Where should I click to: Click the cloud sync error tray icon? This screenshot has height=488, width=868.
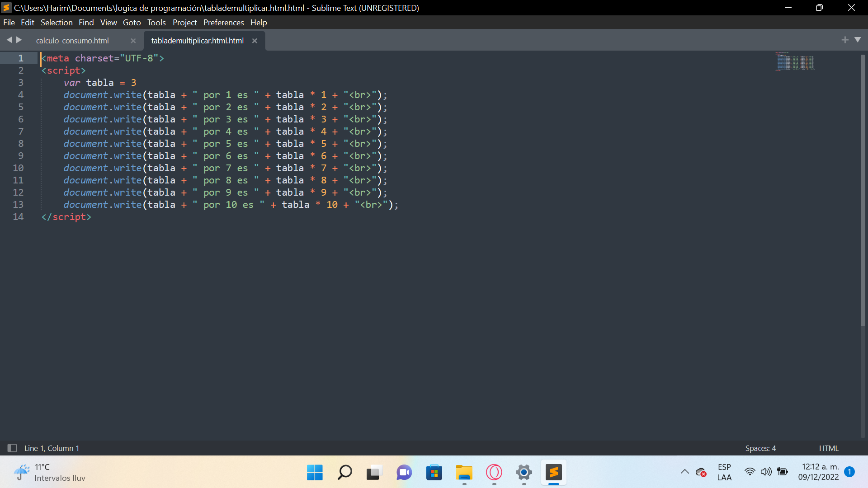701,472
